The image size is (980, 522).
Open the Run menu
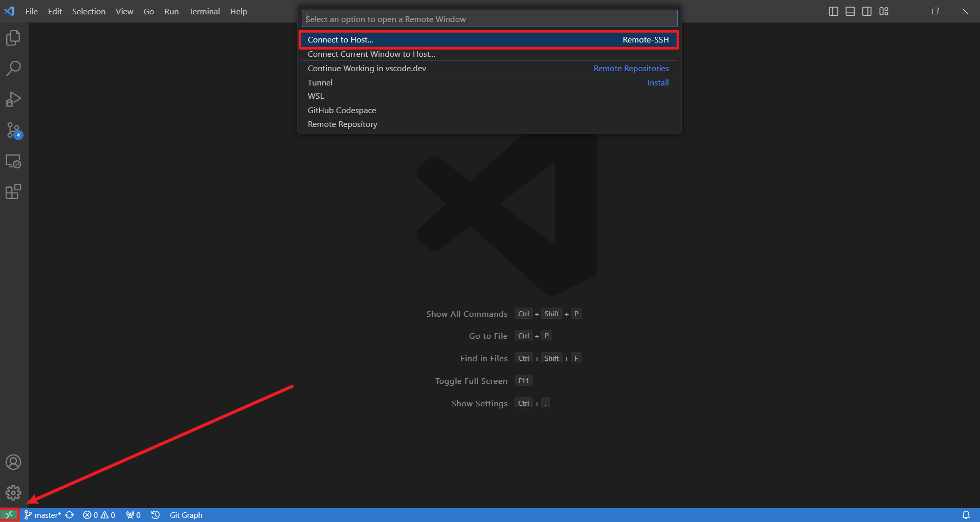(171, 11)
